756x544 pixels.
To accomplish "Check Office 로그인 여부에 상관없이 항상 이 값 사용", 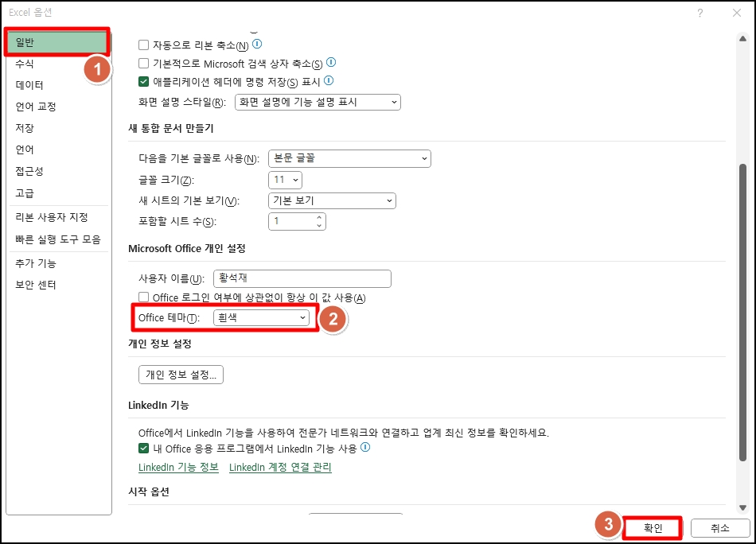I will click(x=145, y=297).
